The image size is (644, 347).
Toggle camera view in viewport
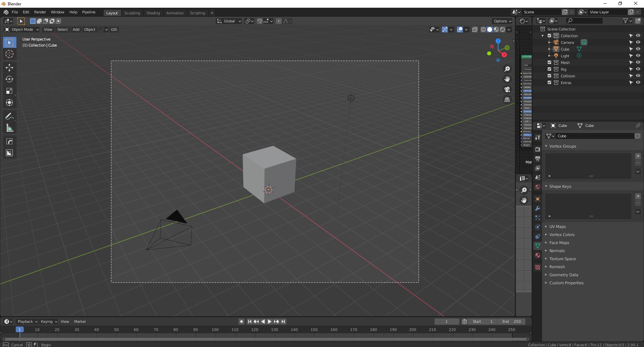pos(507,90)
